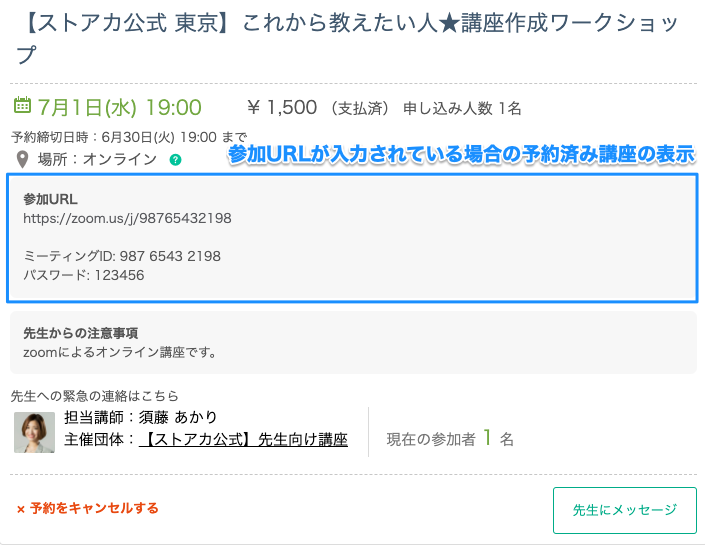
Task: Click the green help icon after オンライン
Action: pyautogui.click(x=175, y=159)
